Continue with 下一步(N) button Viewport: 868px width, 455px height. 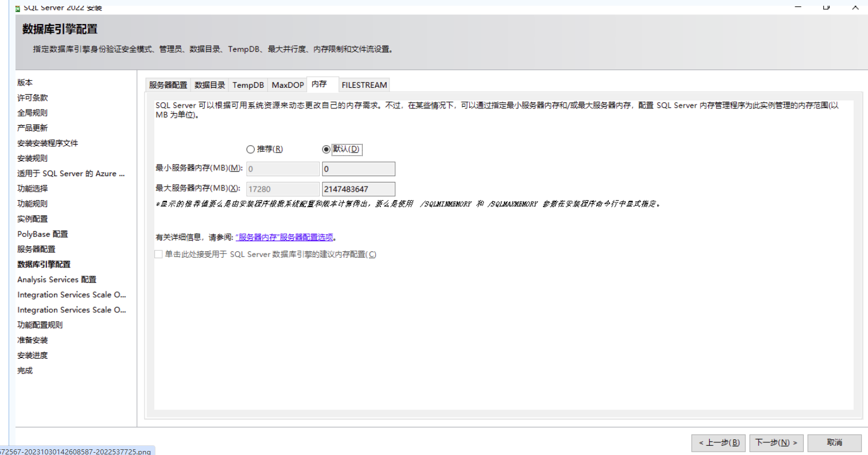(776, 443)
